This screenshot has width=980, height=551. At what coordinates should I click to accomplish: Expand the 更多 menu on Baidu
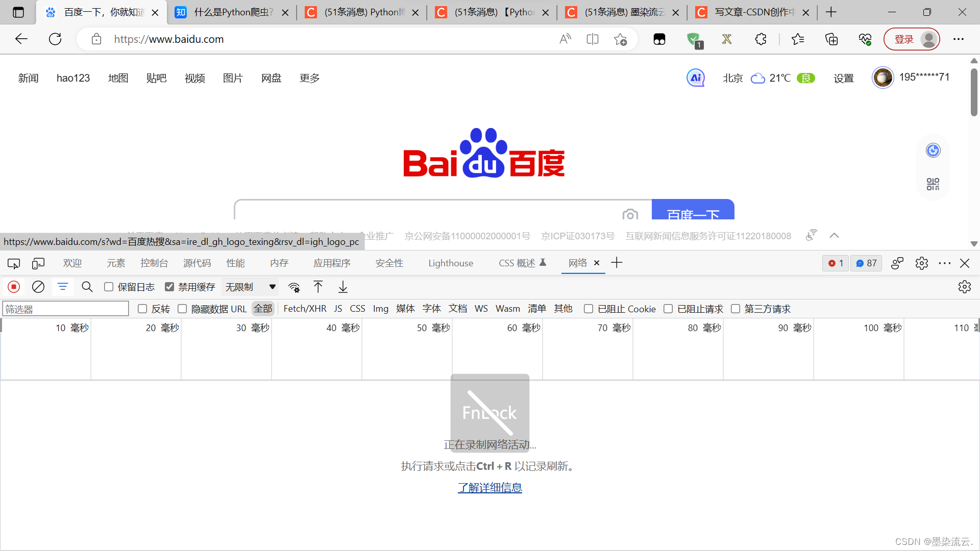pos(309,78)
